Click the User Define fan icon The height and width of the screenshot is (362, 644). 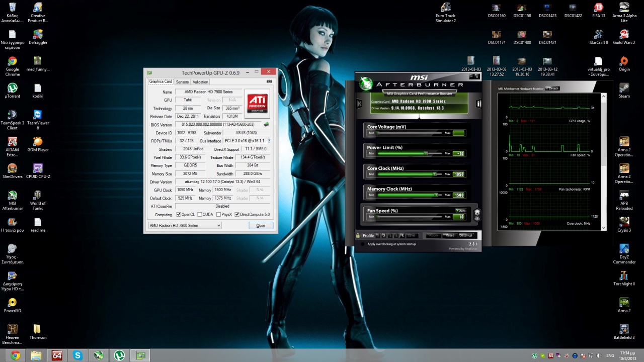[x=477, y=214]
